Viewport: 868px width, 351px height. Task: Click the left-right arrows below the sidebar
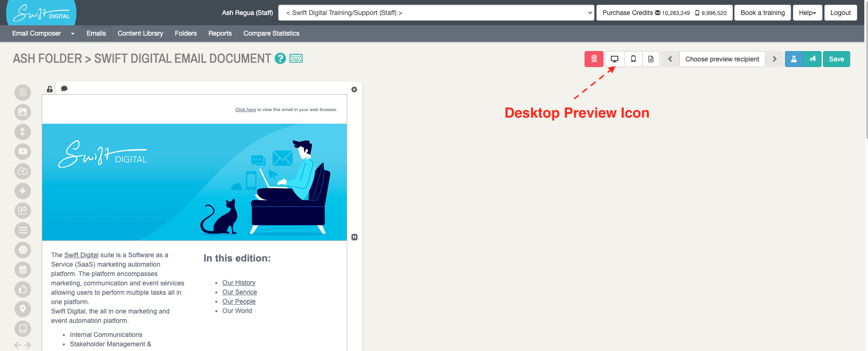[x=23, y=345]
